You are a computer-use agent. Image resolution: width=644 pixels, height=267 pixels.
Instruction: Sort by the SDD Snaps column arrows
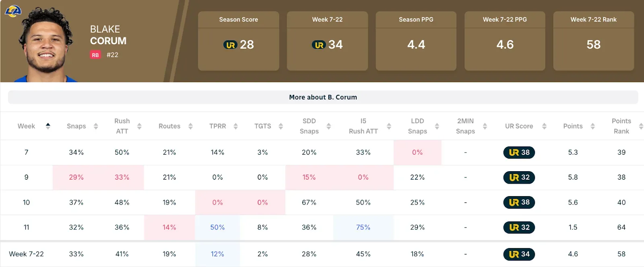(328, 126)
